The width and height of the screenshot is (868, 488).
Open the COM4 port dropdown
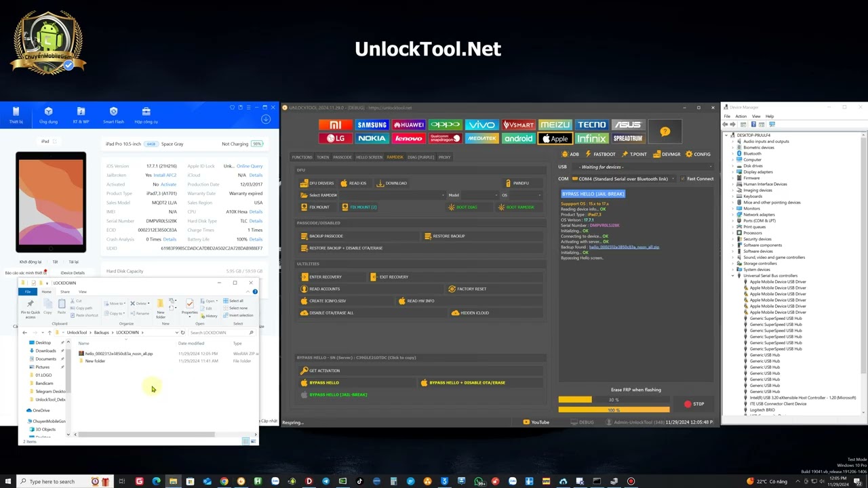[624, 179]
